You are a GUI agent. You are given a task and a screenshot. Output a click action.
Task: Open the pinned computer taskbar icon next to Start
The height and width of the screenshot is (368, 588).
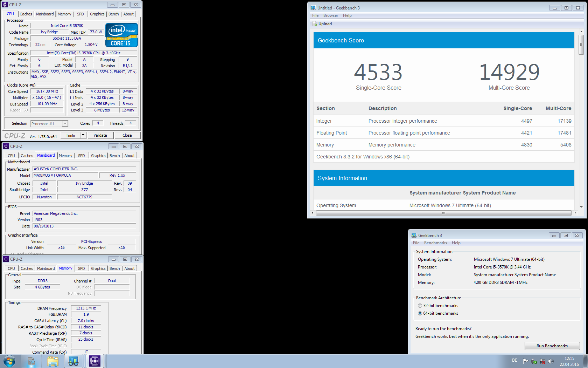(x=31, y=361)
